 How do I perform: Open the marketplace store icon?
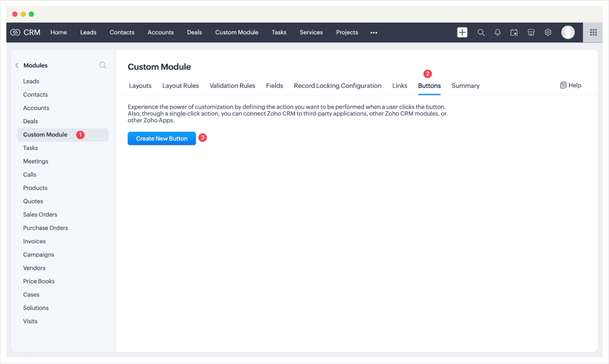531,32
